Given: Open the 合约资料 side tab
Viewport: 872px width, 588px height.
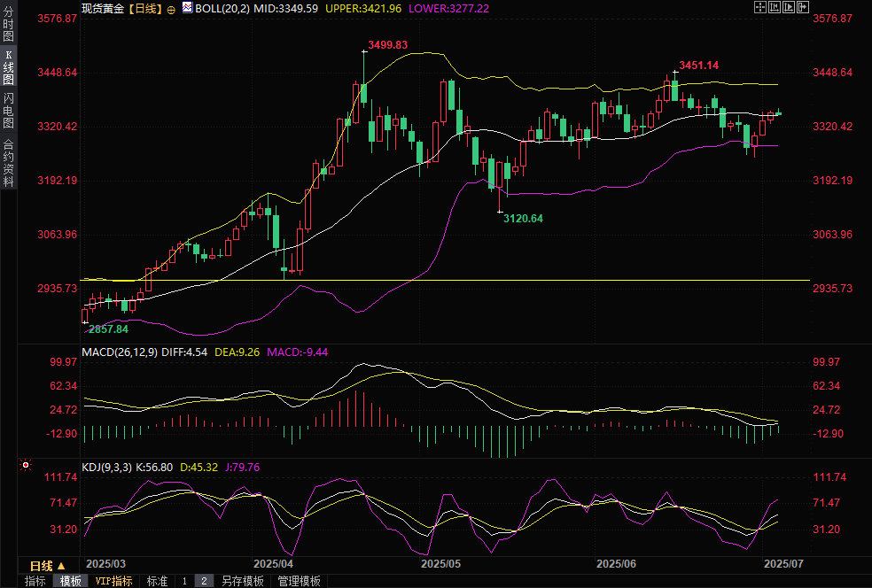Looking at the screenshot, I should [x=8, y=163].
